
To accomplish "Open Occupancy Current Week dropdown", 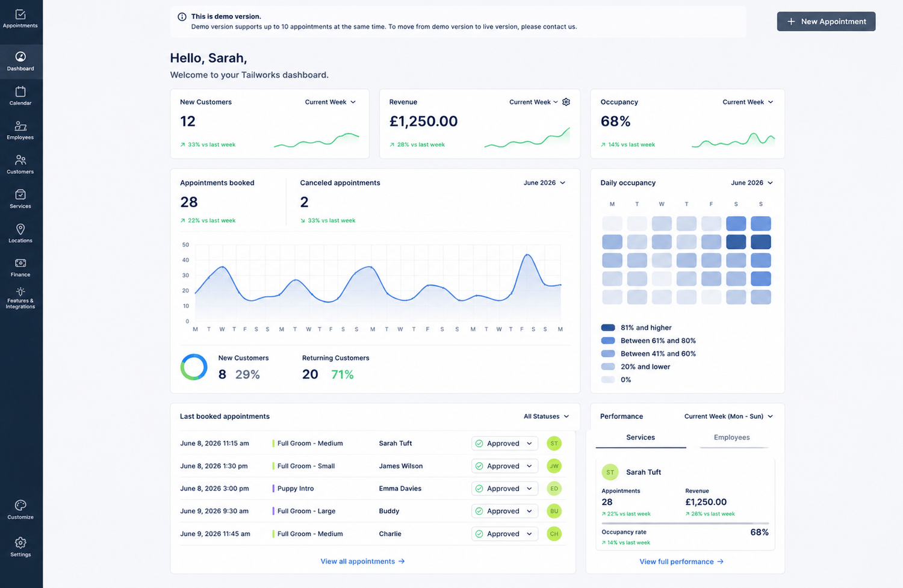I will (748, 102).
